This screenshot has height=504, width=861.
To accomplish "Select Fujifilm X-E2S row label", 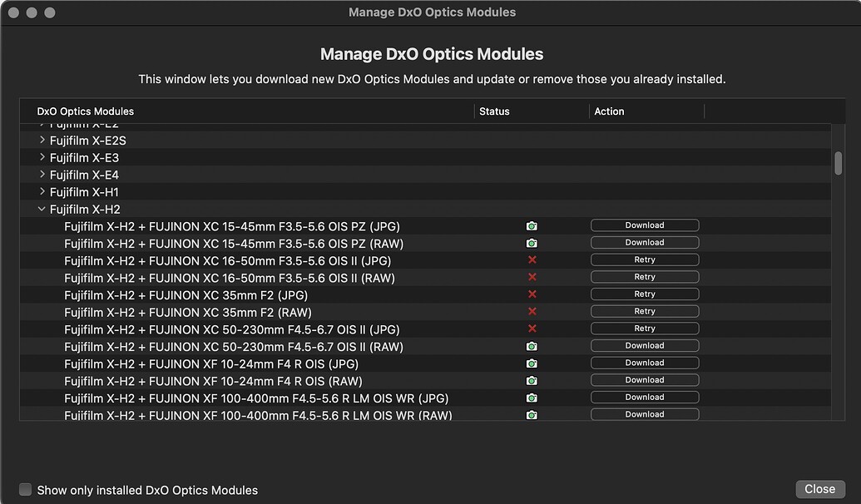I will [x=88, y=141].
